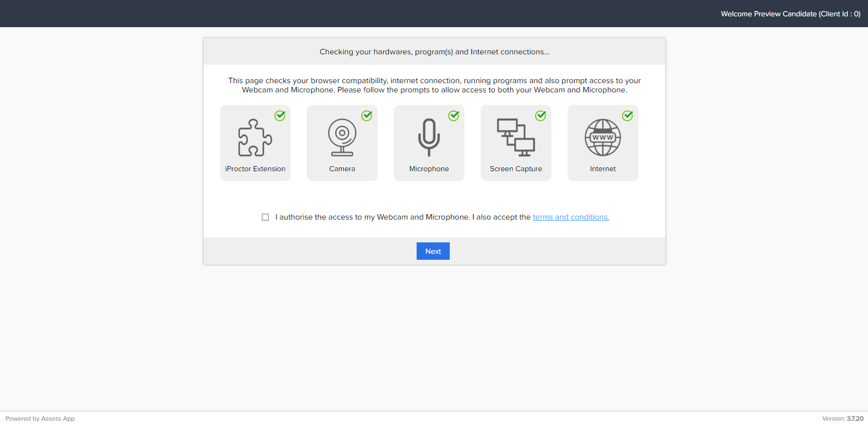Open the terms and conditions link
Image resolution: width=868 pixels, height=425 pixels.
570,217
